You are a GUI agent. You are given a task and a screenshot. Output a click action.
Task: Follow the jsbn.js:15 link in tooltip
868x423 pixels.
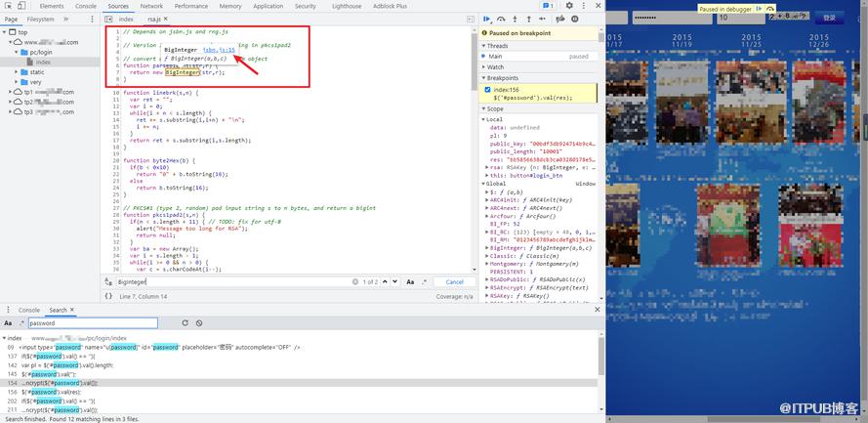tap(220, 50)
